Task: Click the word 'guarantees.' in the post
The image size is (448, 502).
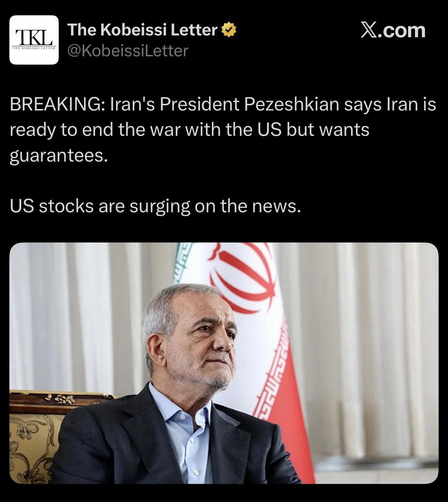Action: [59, 155]
